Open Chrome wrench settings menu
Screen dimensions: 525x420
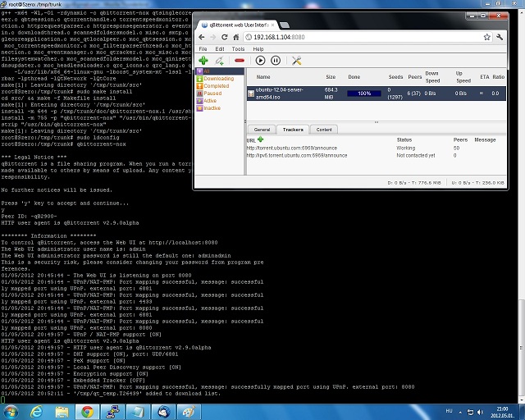500,37
